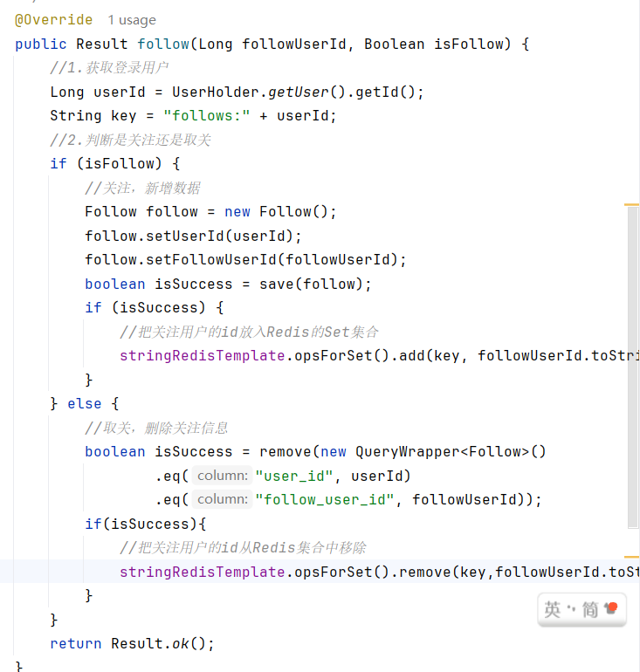The image size is (640, 672).
Task: Click the comment //关注，新增数据
Action: pyautogui.click(x=142, y=188)
